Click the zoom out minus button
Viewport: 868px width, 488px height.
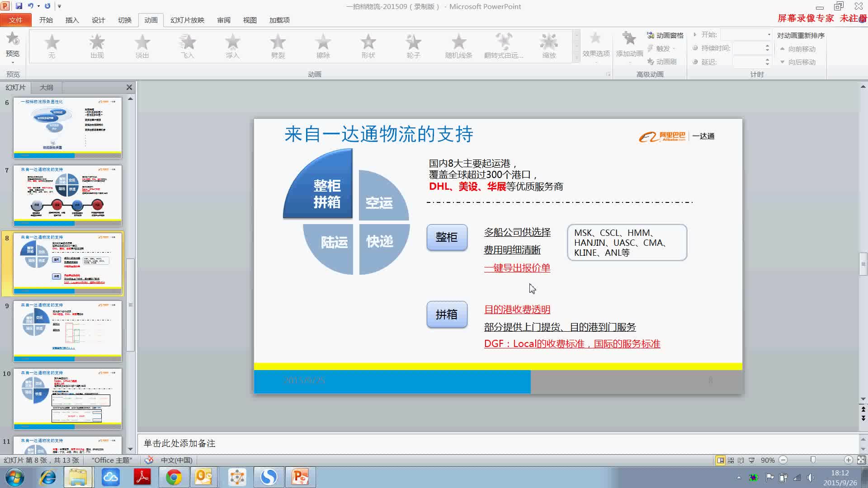[x=783, y=460]
